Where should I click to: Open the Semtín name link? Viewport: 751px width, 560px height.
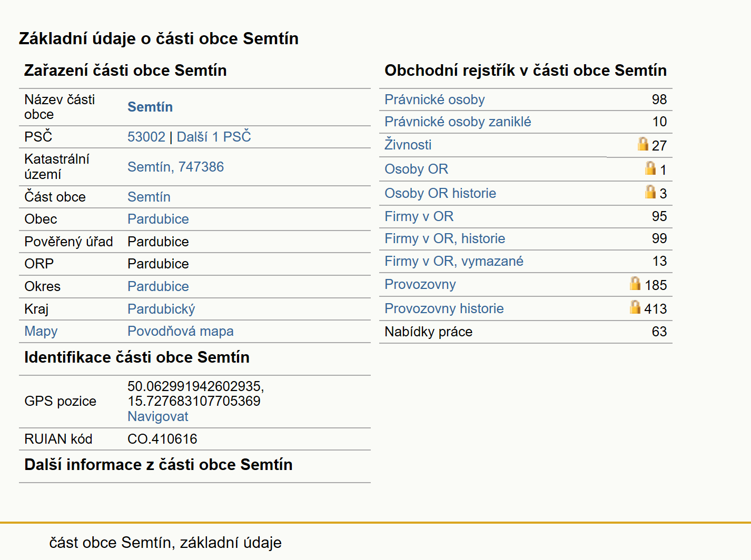(150, 107)
